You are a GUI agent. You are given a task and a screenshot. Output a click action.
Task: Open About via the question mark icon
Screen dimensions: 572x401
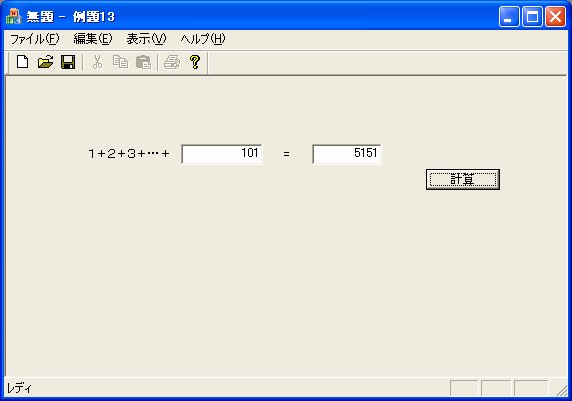tap(195, 62)
